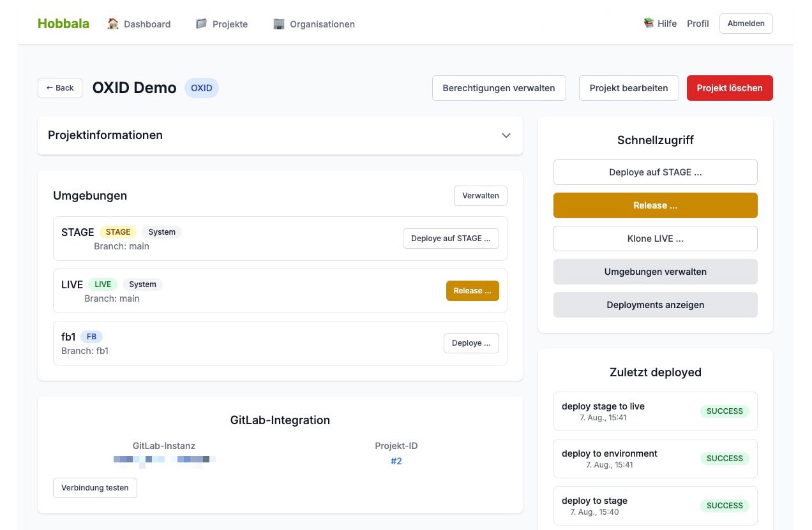Select Hilfe from the navigation bar
This screenshot has height=530, width=812.
click(x=667, y=23)
